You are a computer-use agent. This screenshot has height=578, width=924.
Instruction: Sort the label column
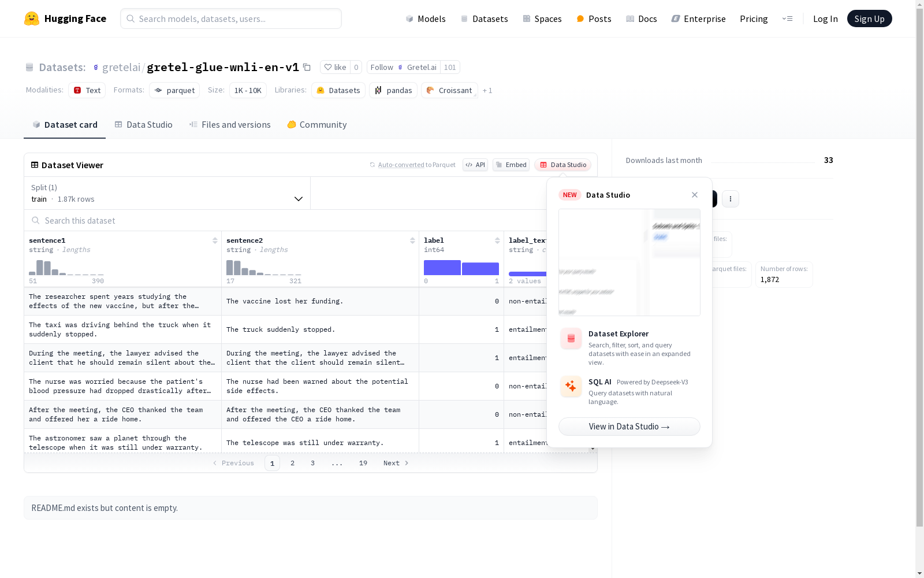497,240
